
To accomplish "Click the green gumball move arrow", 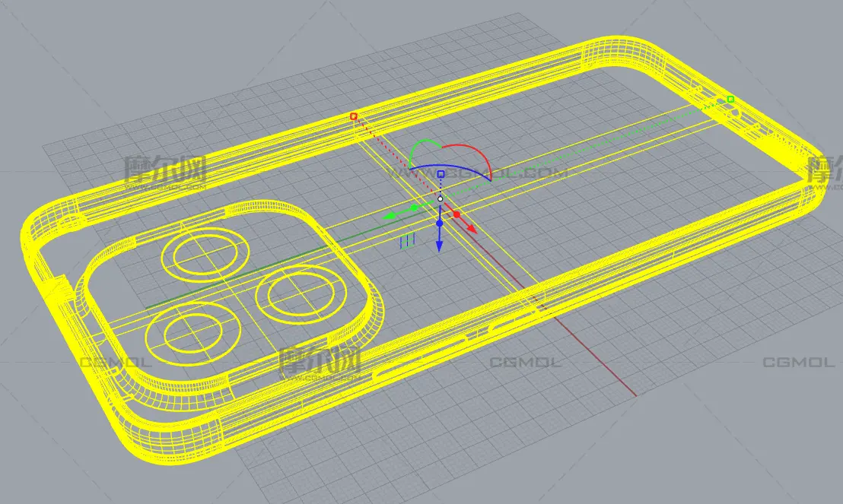I will (388, 216).
